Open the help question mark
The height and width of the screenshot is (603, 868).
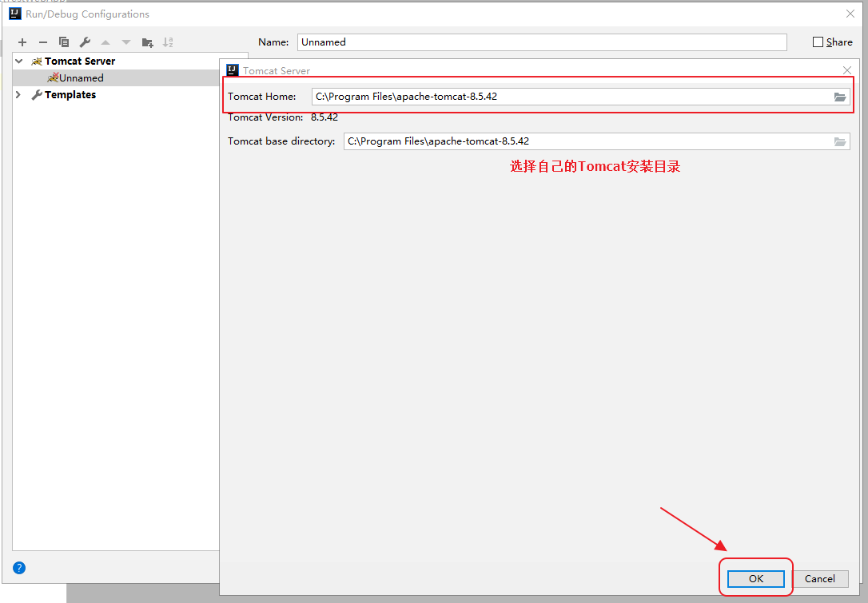click(x=19, y=568)
